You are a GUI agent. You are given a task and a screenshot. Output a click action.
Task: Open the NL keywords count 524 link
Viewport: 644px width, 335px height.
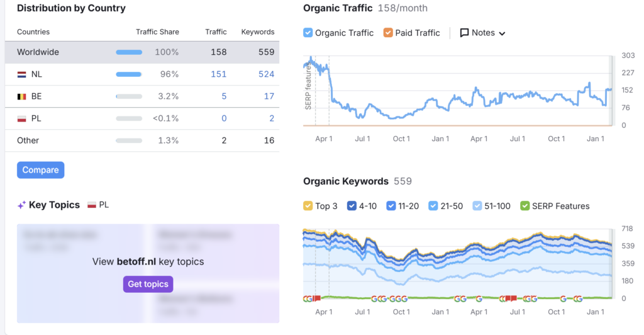point(266,74)
